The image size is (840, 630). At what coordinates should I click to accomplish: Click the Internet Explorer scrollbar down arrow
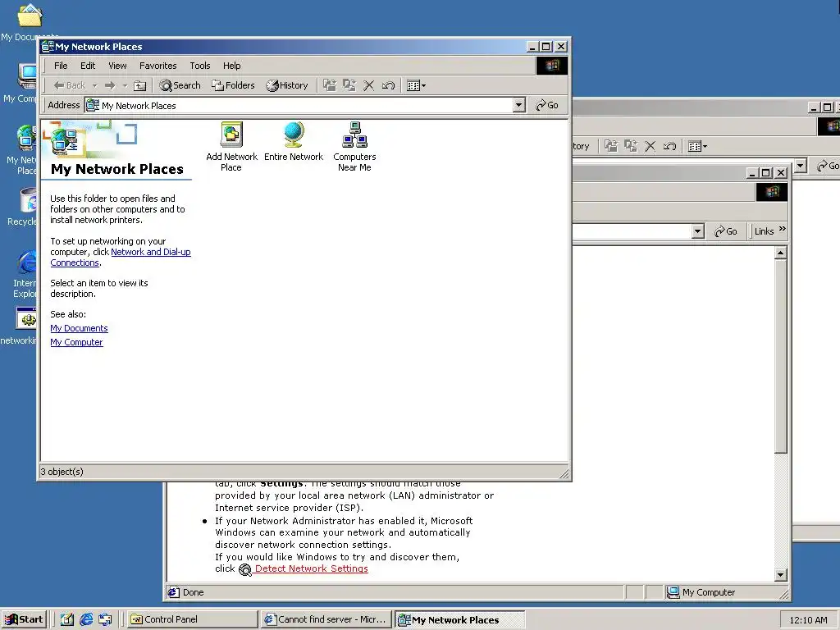[781, 575]
